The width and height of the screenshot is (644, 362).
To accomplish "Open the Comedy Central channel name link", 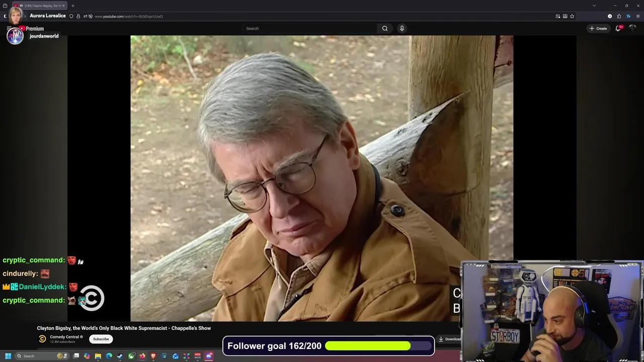I will 64,337.
